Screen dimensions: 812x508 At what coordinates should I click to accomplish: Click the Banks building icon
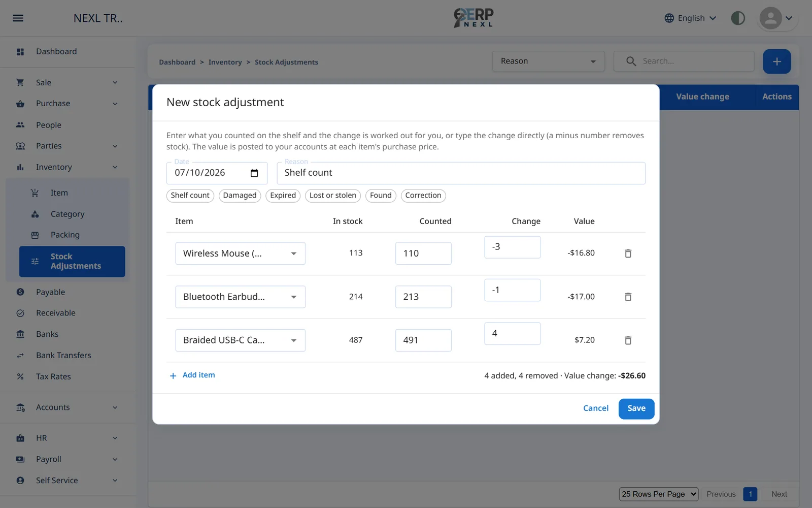(x=20, y=334)
